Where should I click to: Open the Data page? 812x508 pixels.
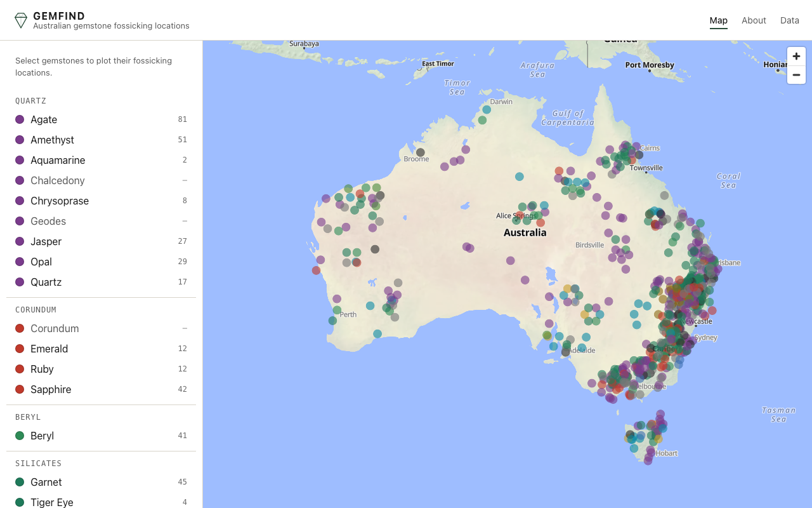coord(790,20)
